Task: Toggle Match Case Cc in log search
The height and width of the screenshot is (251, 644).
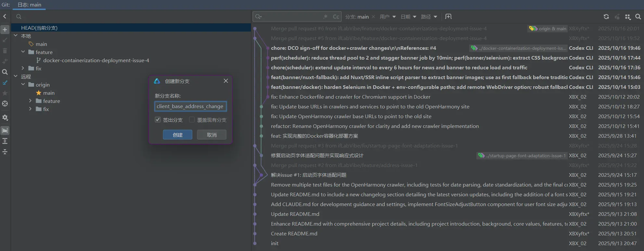Action: (x=336, y=17)
